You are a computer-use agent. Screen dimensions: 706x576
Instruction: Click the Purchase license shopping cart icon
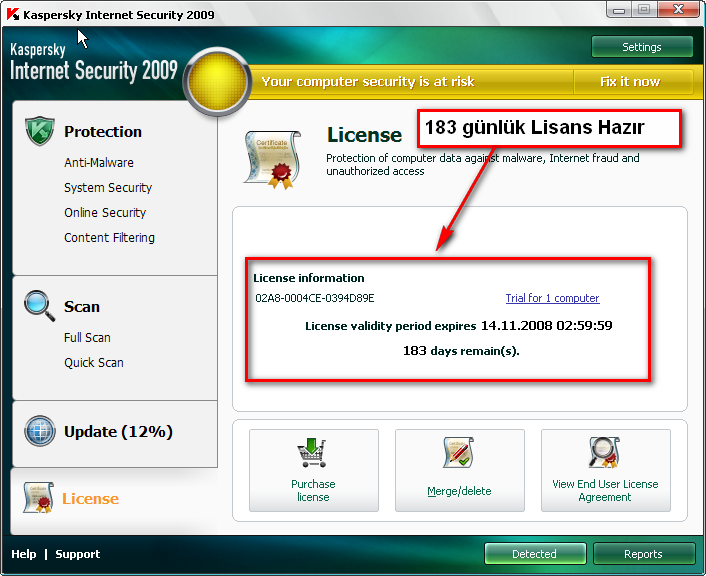(312, 453)
